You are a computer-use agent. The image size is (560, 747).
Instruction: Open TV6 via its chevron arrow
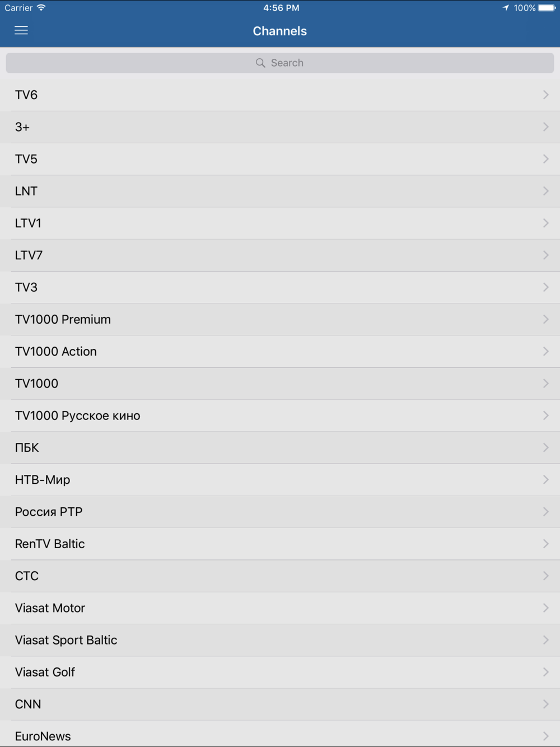click(545, 95)
